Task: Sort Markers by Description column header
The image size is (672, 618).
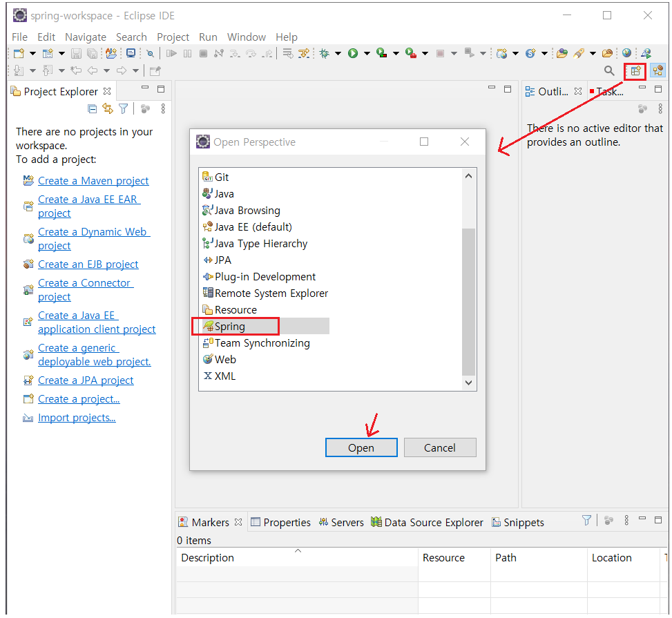Action: click(x=297, y=558)
